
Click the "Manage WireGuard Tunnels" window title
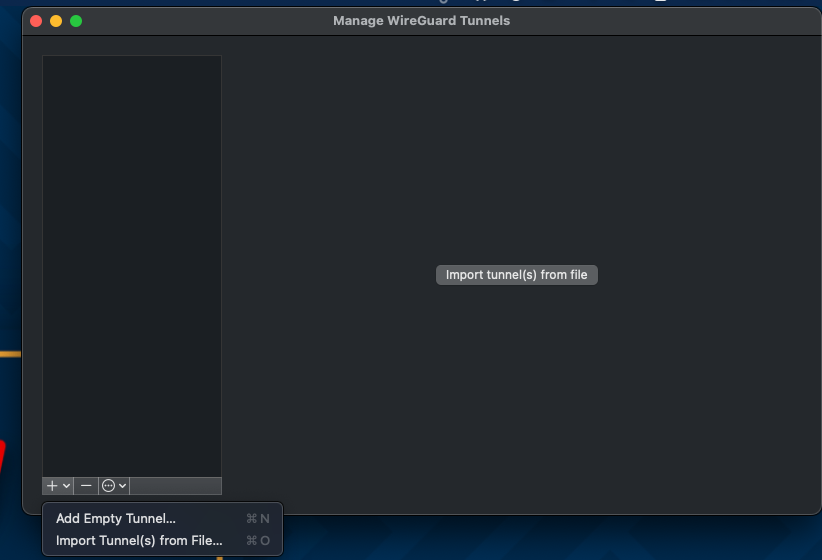pos(421,21)
